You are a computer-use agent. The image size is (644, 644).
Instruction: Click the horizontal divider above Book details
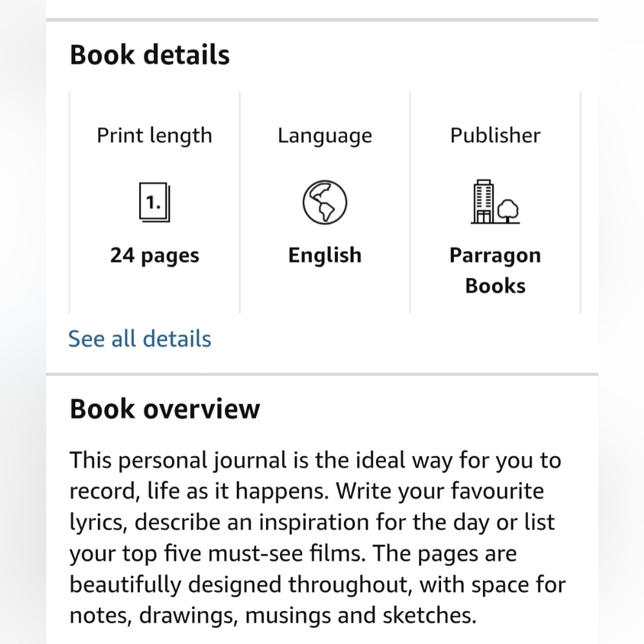pyautogui.click(x=322, y=20)
